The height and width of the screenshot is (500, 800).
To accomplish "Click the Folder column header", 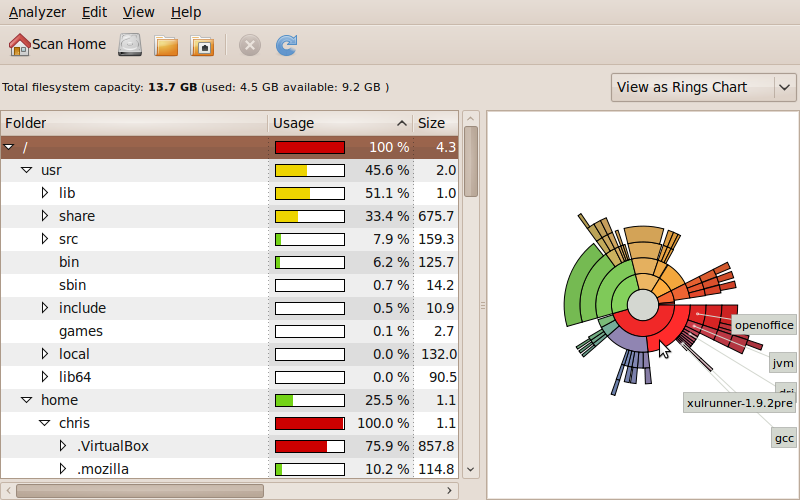I will click(134, 123).
